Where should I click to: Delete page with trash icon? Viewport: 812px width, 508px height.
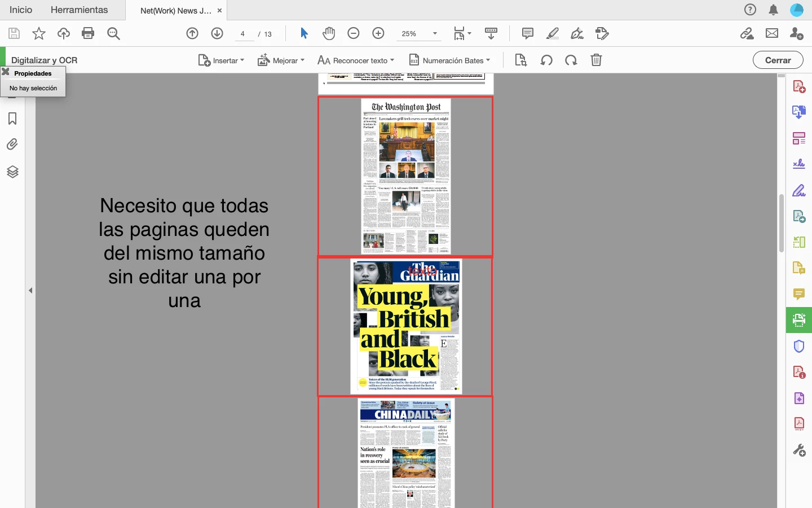click(596, 60)
